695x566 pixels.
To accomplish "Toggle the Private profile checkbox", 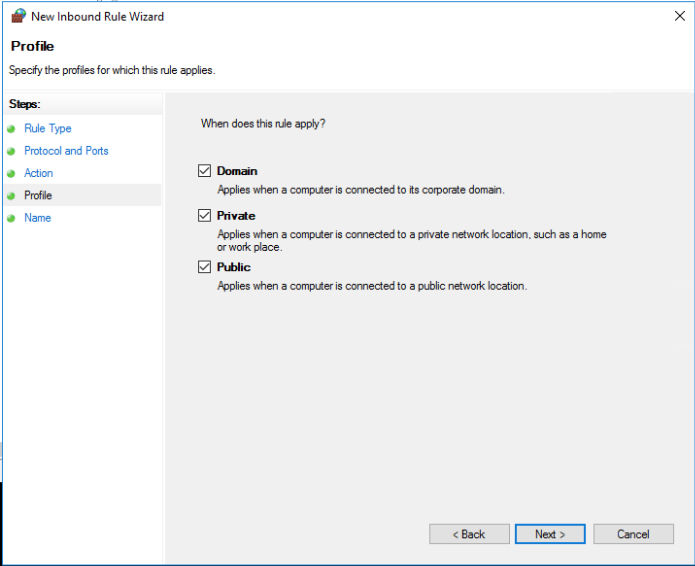I will coord(205,215).
